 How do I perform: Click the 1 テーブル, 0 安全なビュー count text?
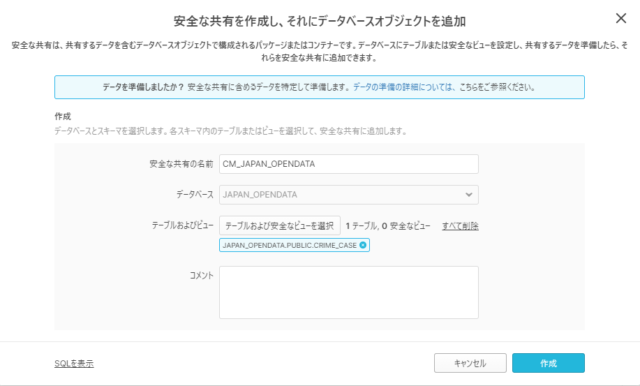click(x=388, y=226)
